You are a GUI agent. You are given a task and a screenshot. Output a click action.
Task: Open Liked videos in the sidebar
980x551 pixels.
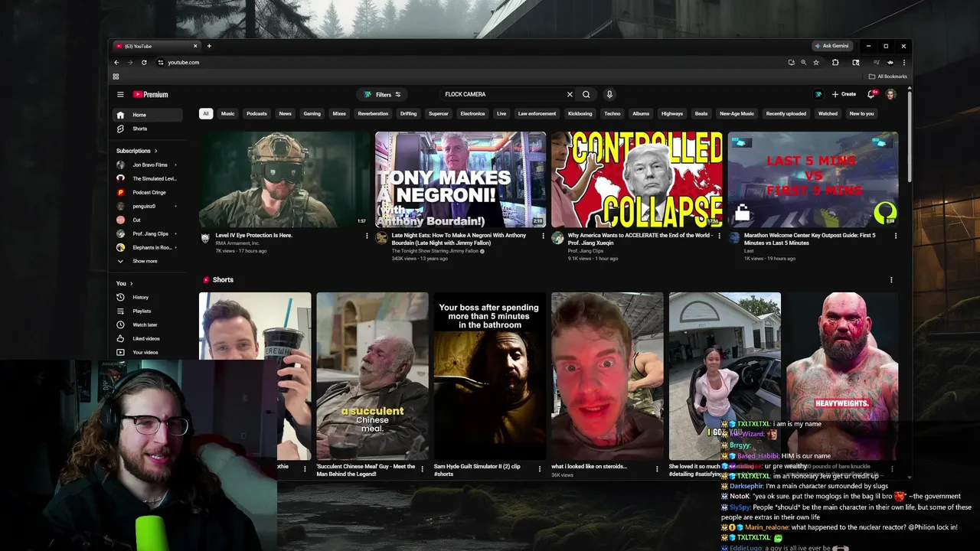pyautogui.click(x=149, y=338)
